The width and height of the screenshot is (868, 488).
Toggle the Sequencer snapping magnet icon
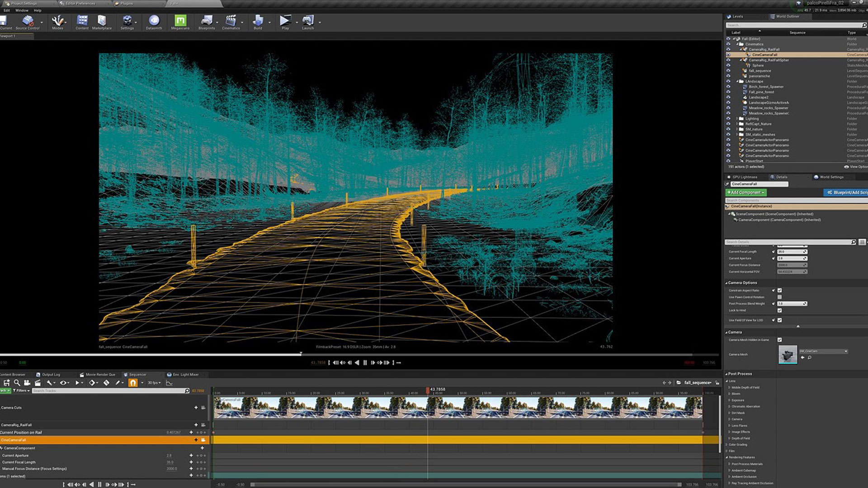132,383
